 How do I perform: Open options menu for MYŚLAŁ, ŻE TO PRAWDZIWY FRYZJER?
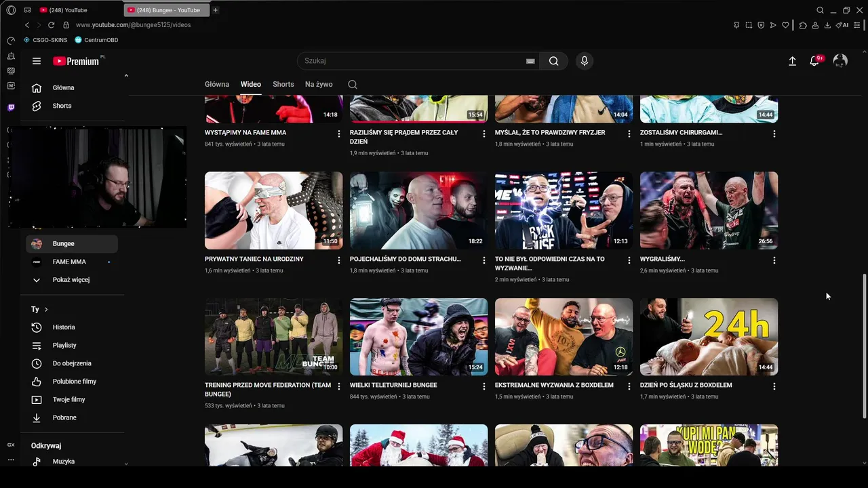click(629, 134)
